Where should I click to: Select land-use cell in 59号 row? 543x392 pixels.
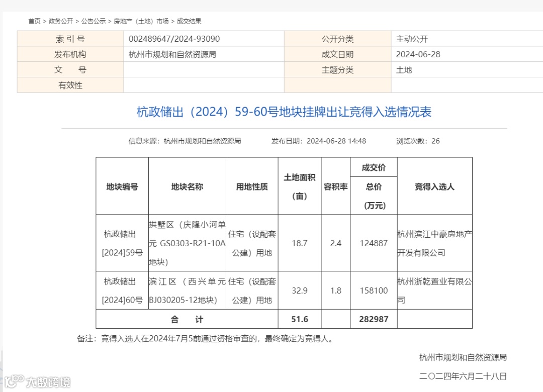coord(252,243)
